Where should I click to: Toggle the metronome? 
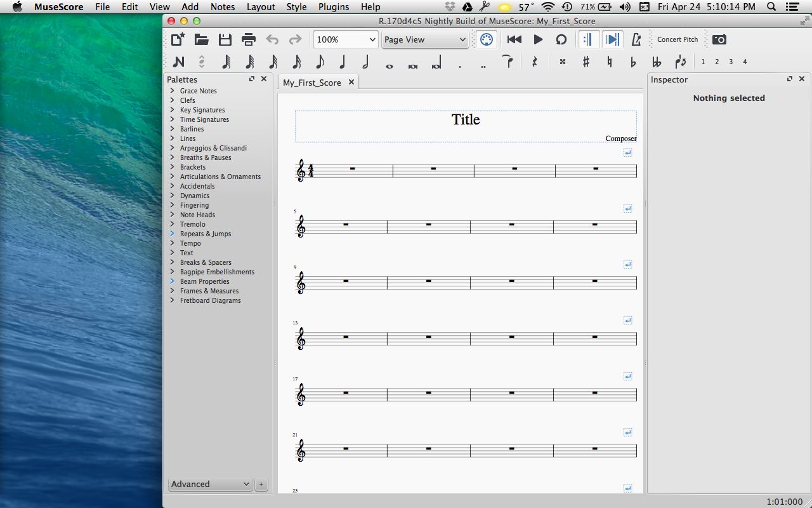(x=636, y=39)
